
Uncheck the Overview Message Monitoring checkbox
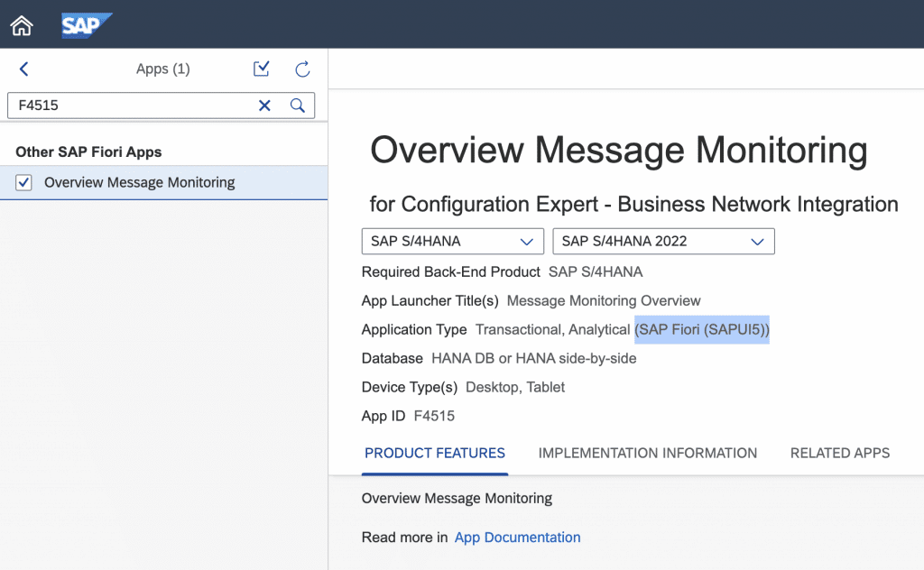click(x=23, y=181)
